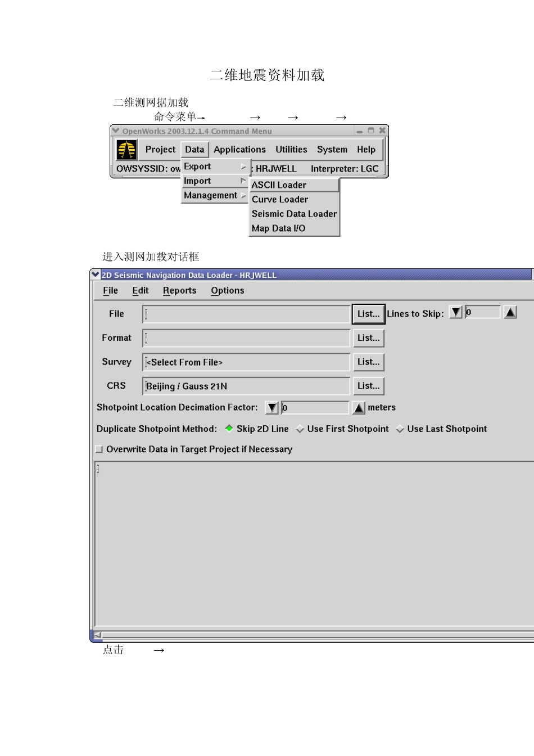Choose Use First Shotpoint option
The height and width of the screenshot is (756, 534).
tap(300, 429)
